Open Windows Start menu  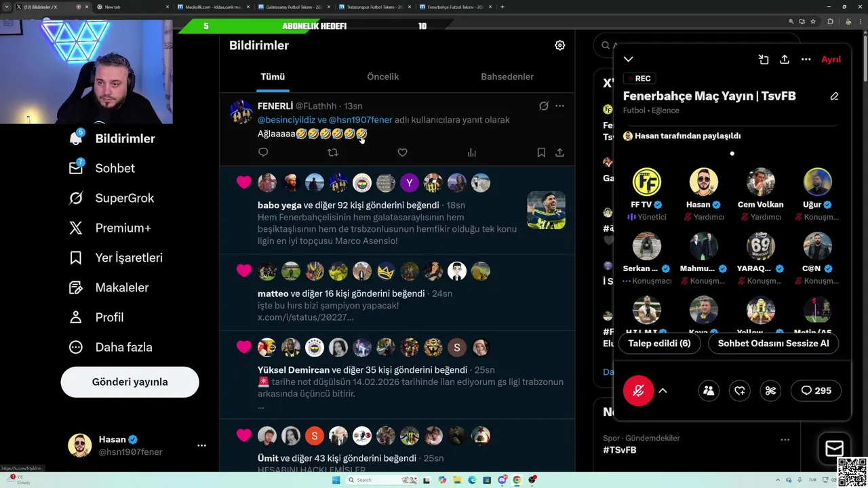336,480
